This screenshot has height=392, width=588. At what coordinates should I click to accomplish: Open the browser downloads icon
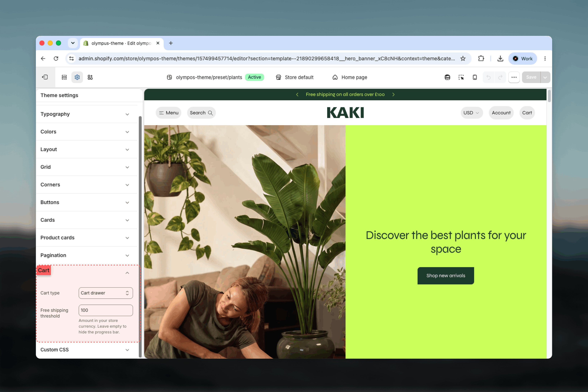500,58
